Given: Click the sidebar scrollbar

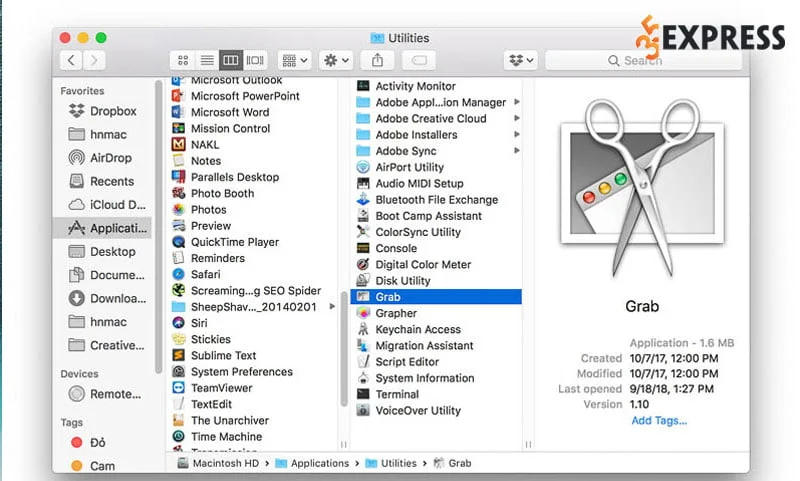Looking at the screenshot, I should pos(159,227).
